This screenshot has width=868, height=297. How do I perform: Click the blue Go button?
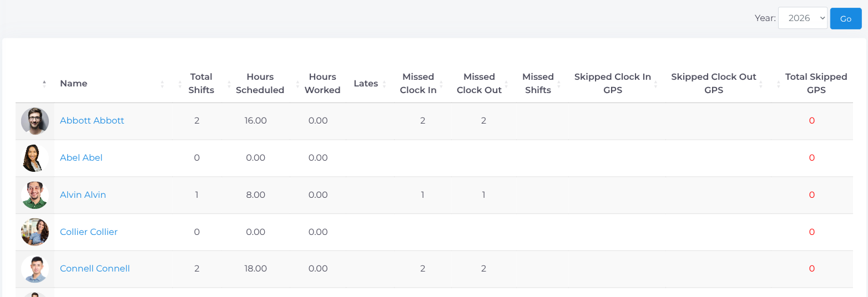(x=846, y=18)
